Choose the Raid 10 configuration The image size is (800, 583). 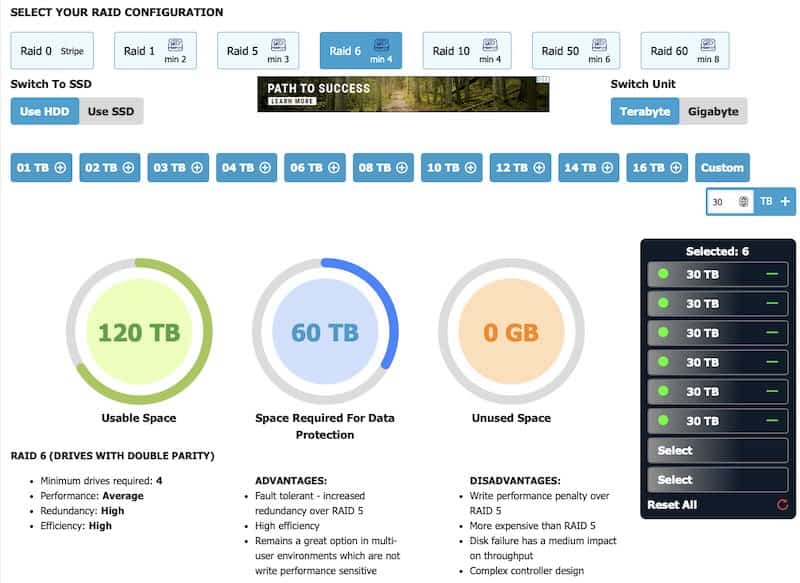[x=465, y=51]
